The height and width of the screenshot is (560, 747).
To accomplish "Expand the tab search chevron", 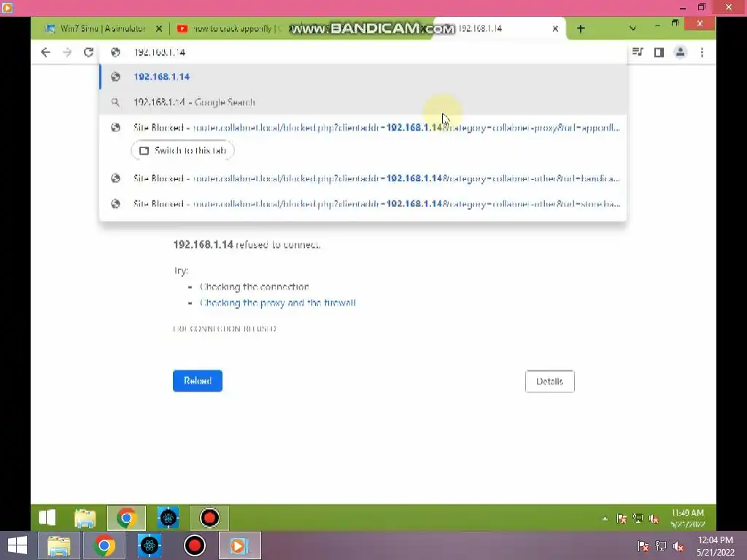I will 632,28.
